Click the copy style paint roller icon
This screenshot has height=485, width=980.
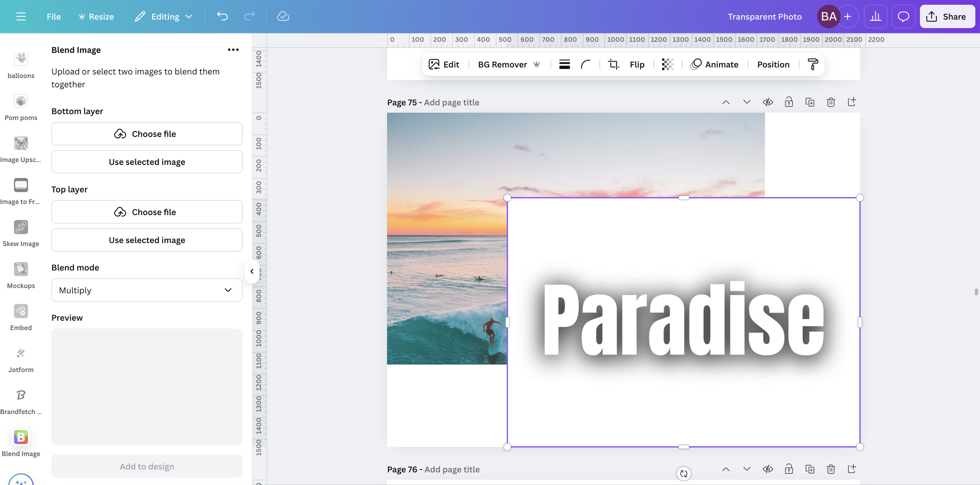813,64
